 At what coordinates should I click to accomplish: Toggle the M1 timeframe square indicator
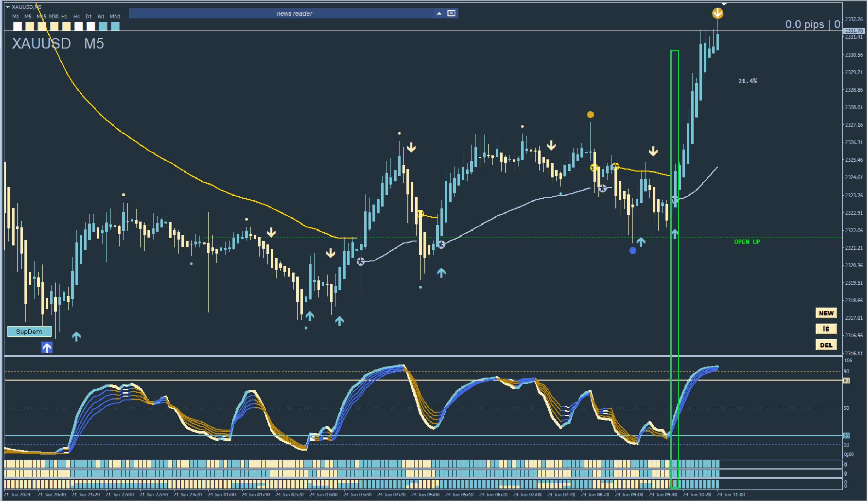[x=17, y=27]
